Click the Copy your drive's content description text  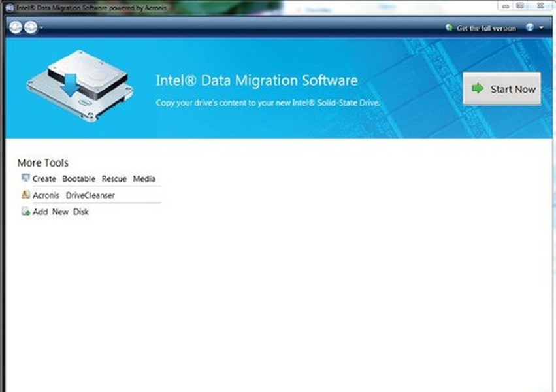pyautogui.click(x=268, y=103)
